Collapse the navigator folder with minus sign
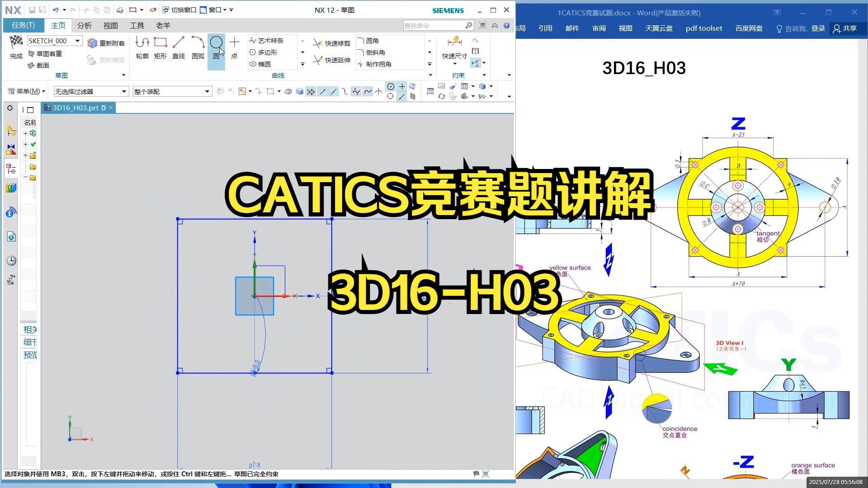This screenshot has height=488, width=868. pyautogui.click(x=26, y=178)
